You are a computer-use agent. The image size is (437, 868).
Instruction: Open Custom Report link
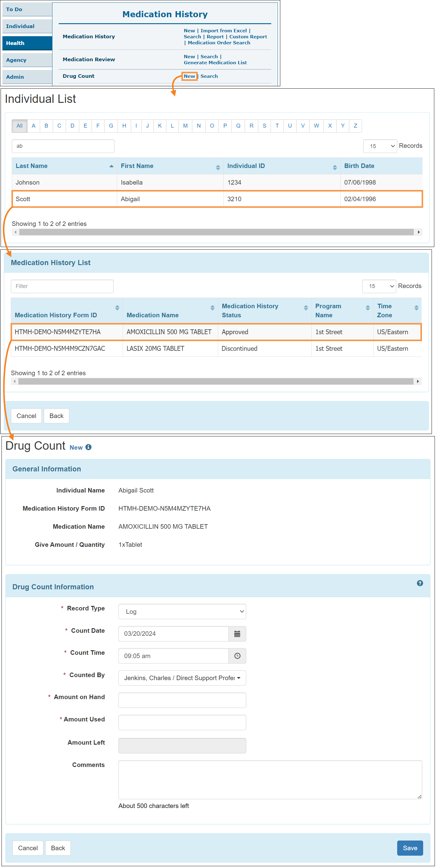click(x=248, y=37)
